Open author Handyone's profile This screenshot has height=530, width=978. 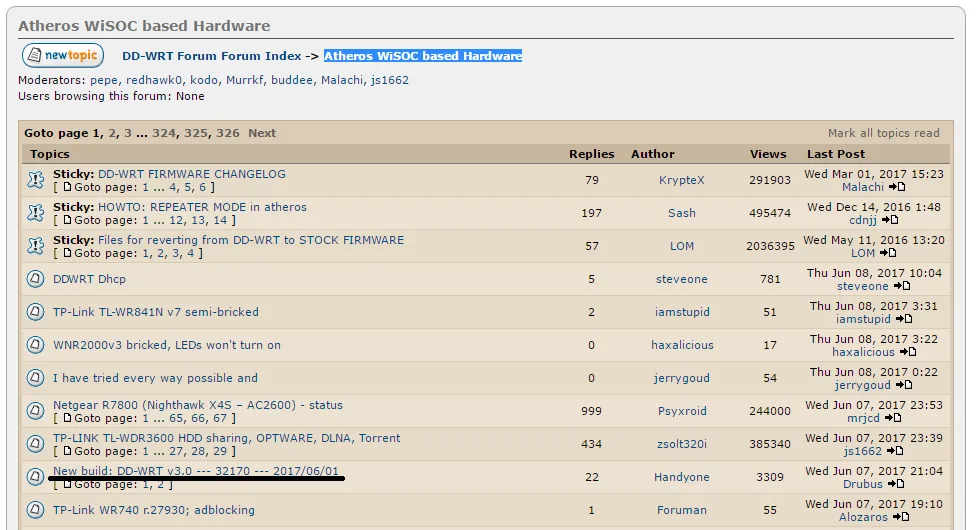click(x=682, y=478)
